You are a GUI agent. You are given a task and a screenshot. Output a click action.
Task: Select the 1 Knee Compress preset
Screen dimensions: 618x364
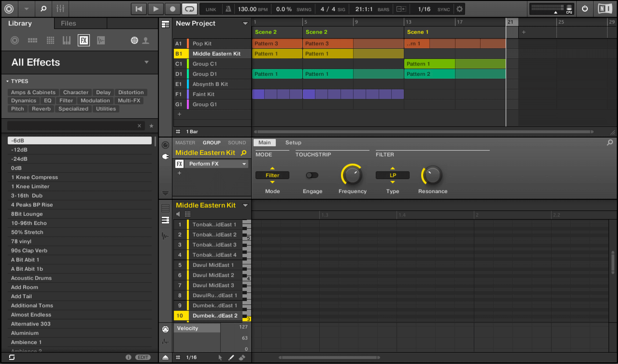(35, 177)
